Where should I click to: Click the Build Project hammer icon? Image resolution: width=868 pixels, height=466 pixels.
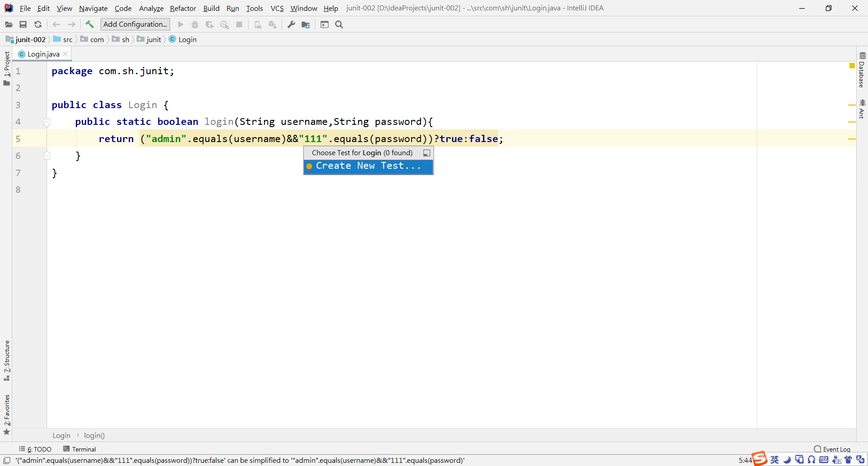pyautogui.click(x=90, y=24)
